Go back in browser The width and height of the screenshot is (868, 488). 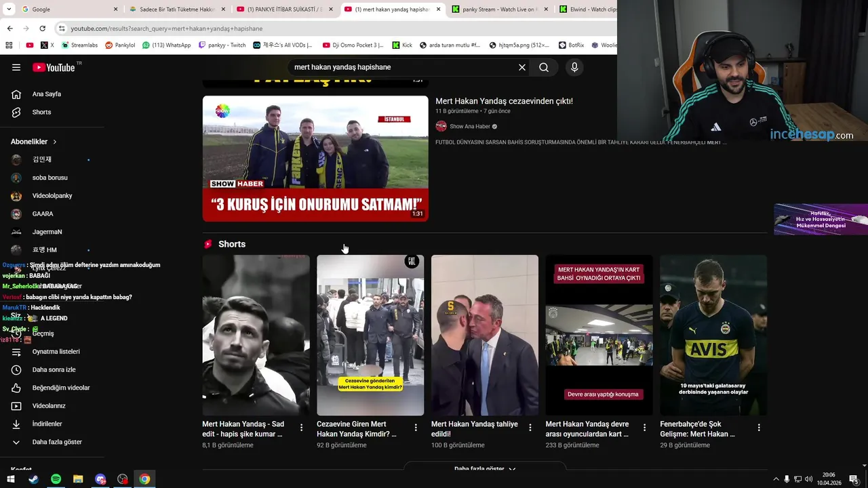pos(9,28)
